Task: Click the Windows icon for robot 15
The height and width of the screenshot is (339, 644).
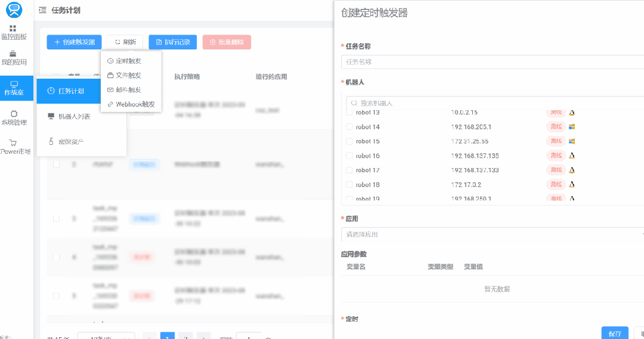Action: tap(572, 141)
